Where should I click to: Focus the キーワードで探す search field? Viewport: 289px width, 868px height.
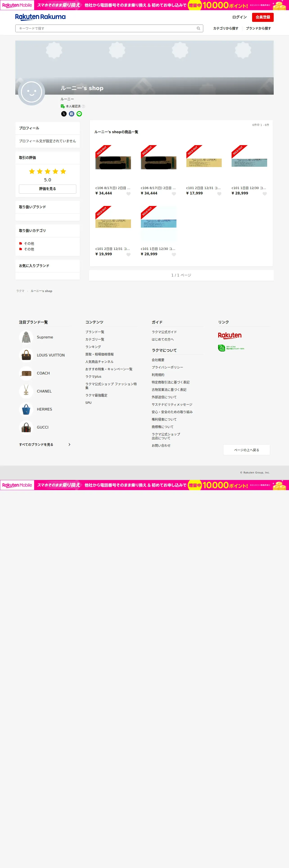tap(109, 28)
